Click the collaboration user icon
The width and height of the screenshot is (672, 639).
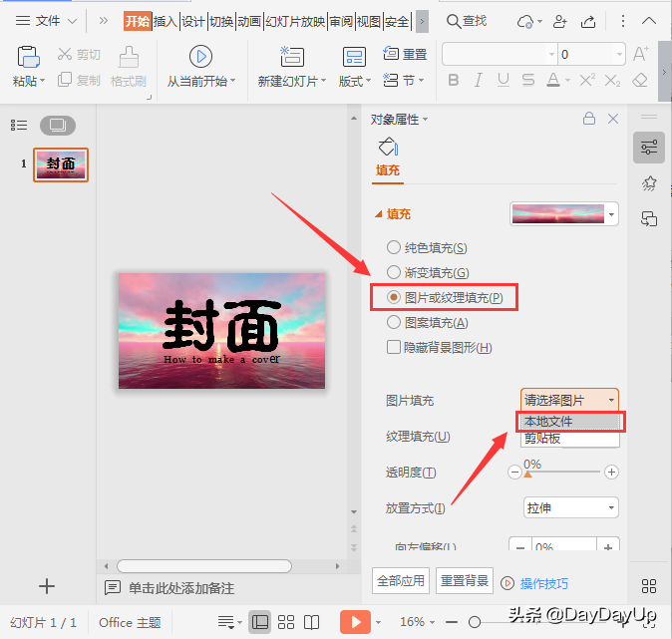(x=559, y=21)
